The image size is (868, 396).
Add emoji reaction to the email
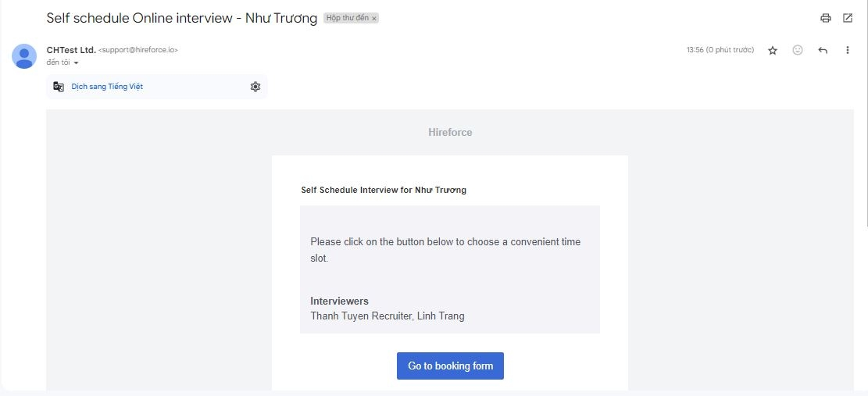click(x=798, y=50)
